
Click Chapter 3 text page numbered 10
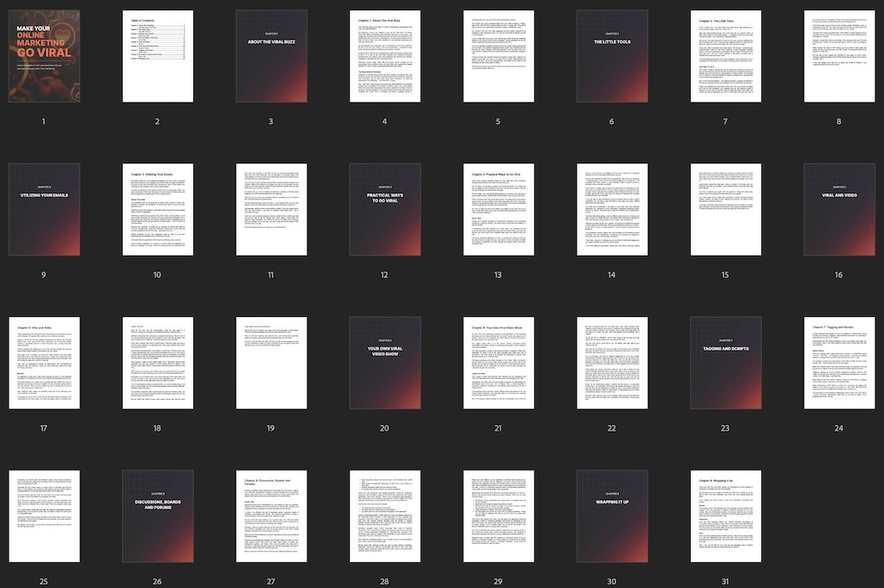click(157, 209)
